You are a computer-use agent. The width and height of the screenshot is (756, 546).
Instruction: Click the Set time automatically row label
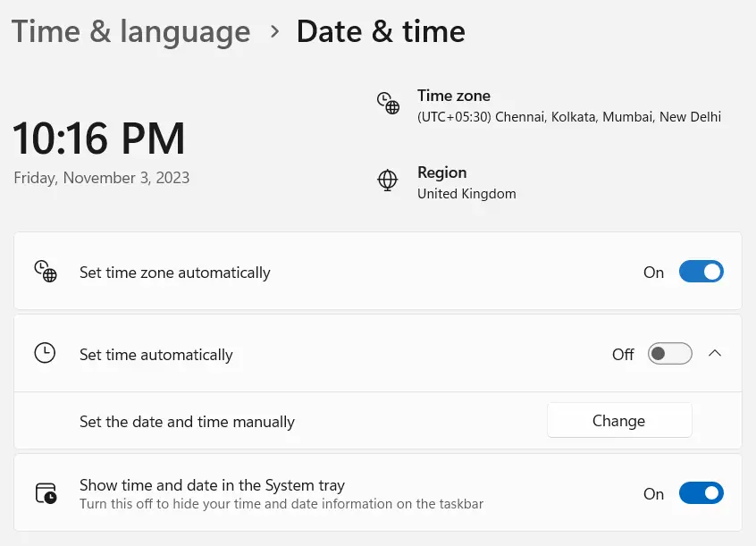pos(156,355)
